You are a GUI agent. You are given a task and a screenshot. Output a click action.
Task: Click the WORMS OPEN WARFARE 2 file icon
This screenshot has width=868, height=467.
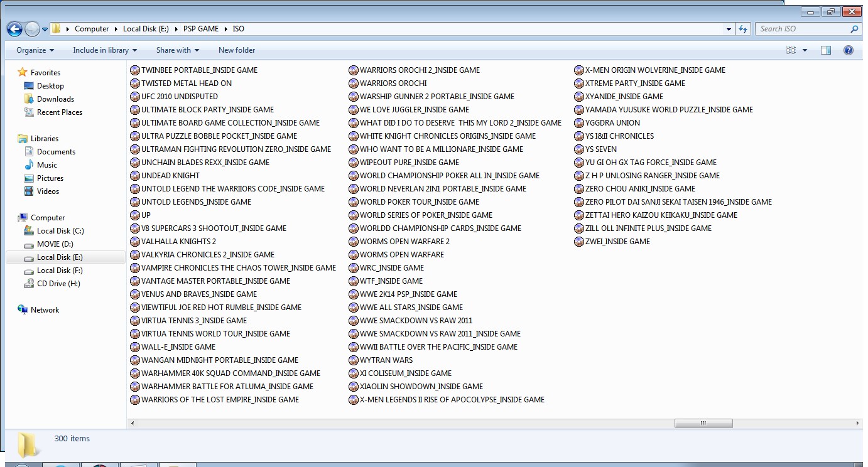click(x=354, y=242)
